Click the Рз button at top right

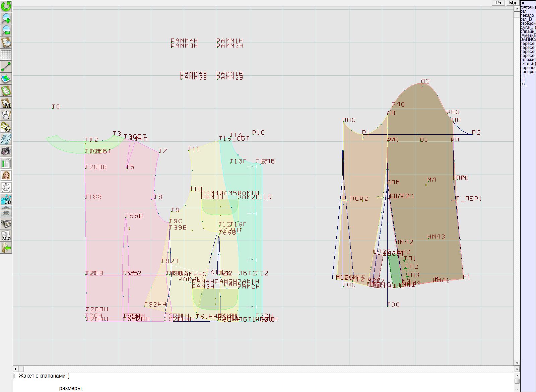(x=498, y=3)
